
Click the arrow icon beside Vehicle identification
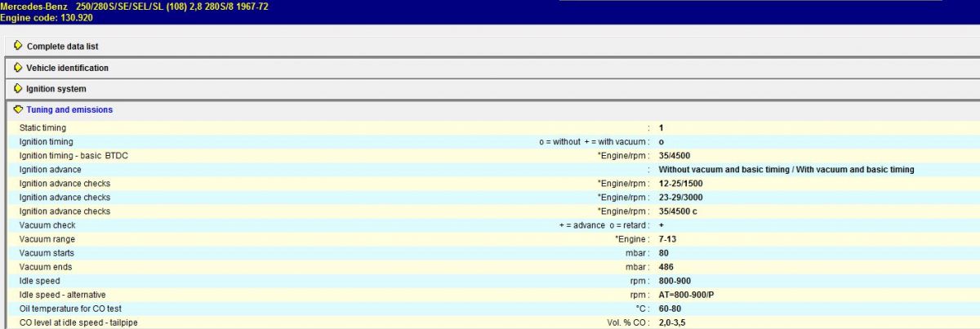click(x=18, y=68)
